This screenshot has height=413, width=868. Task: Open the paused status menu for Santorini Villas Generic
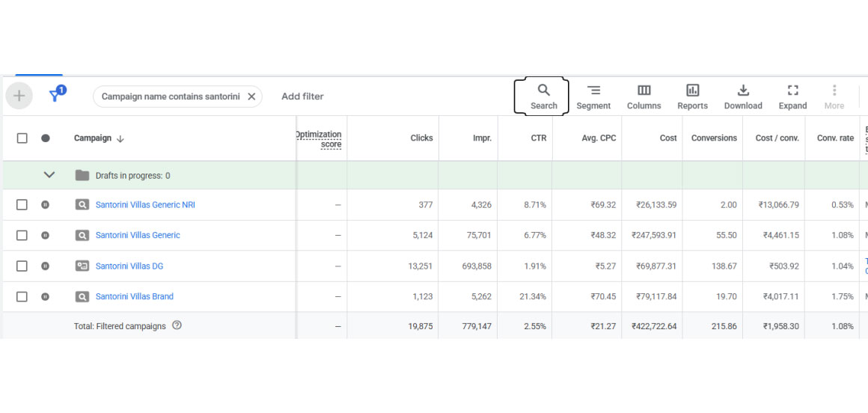pos(46,236)
